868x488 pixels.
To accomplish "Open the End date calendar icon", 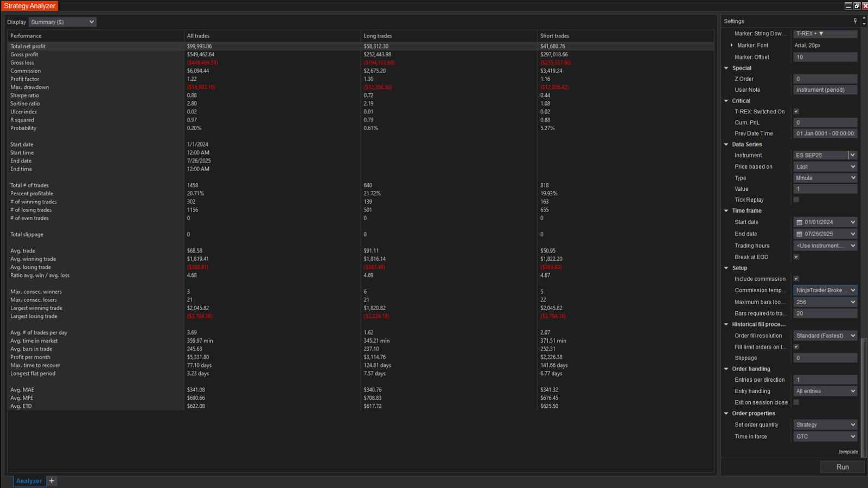I will [799, 234].
